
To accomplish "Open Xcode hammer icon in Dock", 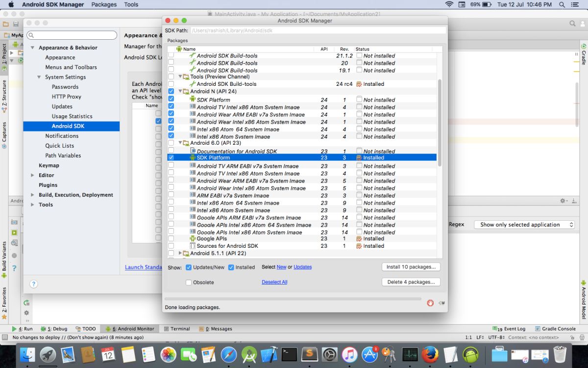I will [269, 354].
